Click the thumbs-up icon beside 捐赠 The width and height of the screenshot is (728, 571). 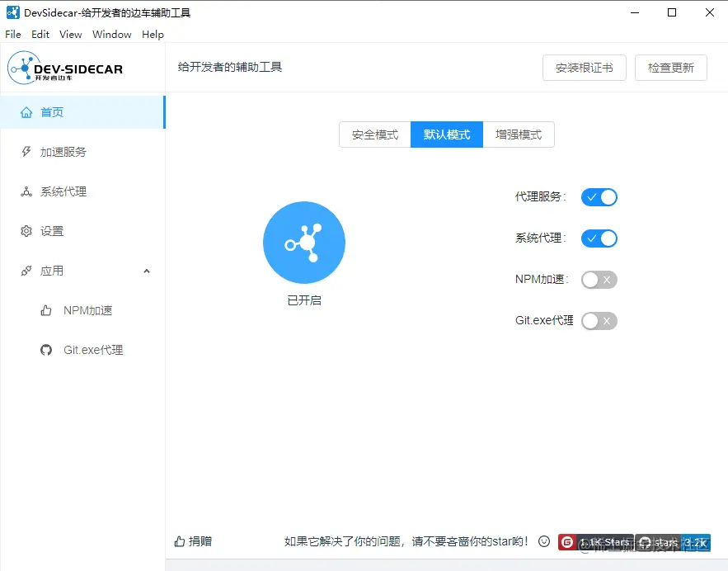click(x=180, y=541)
